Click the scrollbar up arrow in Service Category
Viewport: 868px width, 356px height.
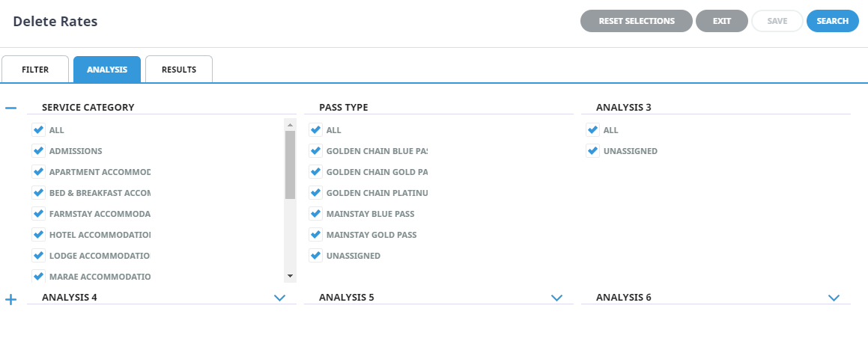click(290, 125)
